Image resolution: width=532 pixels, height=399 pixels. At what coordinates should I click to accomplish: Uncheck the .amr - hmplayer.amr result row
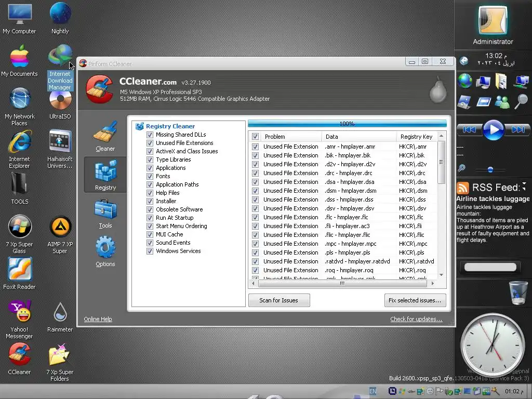255,147
